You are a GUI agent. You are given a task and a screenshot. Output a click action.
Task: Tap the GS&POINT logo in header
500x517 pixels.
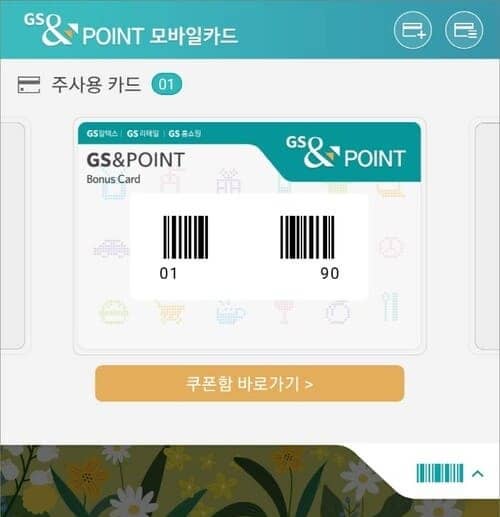(51, 29)
